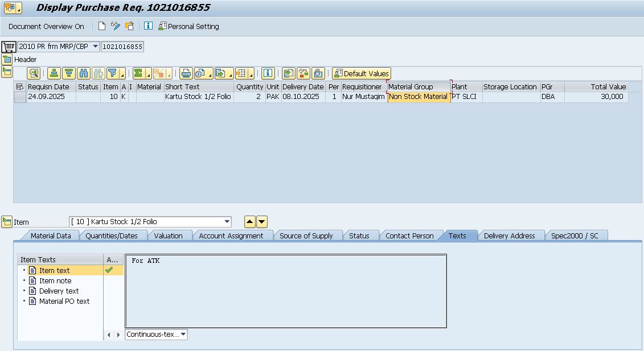Open the item selector dropdown Kartu Stock 1/2 Folio
This screenshot has width=644, height=351.
coord(227,222)
